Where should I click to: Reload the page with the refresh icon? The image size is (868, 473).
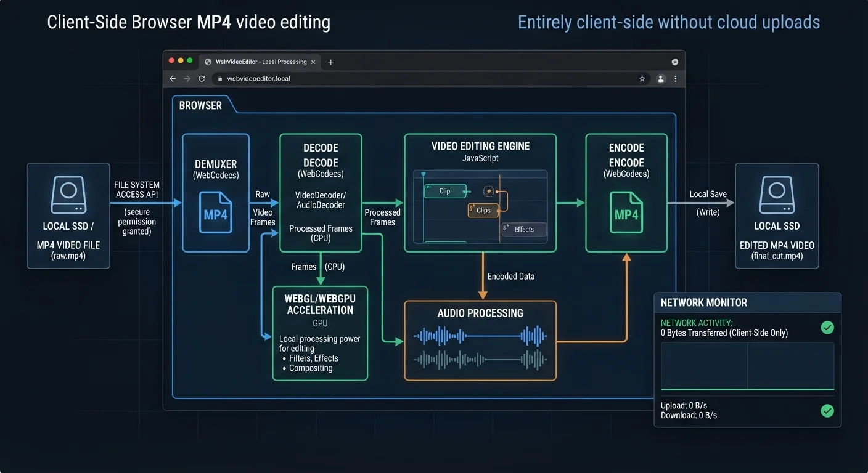tap(202, 79)
